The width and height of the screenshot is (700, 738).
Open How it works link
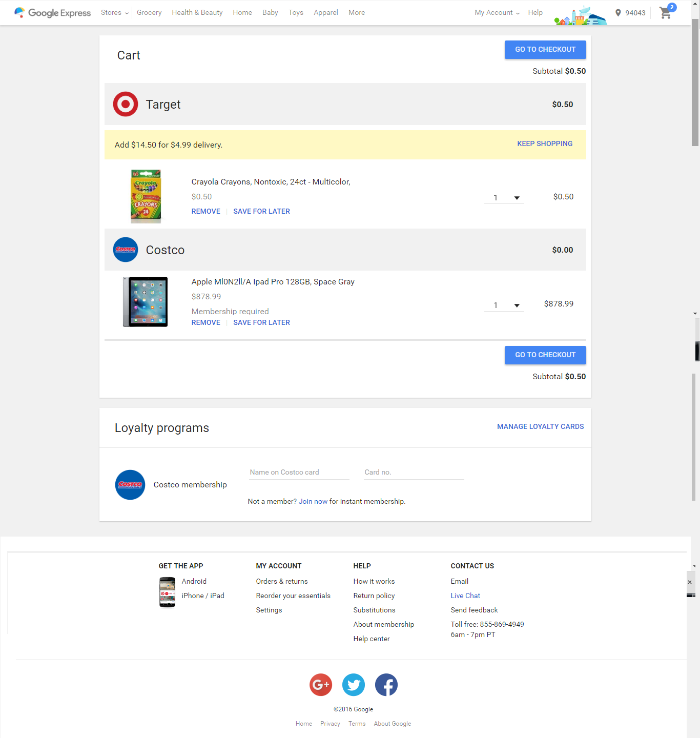click(x=374, y=581)
